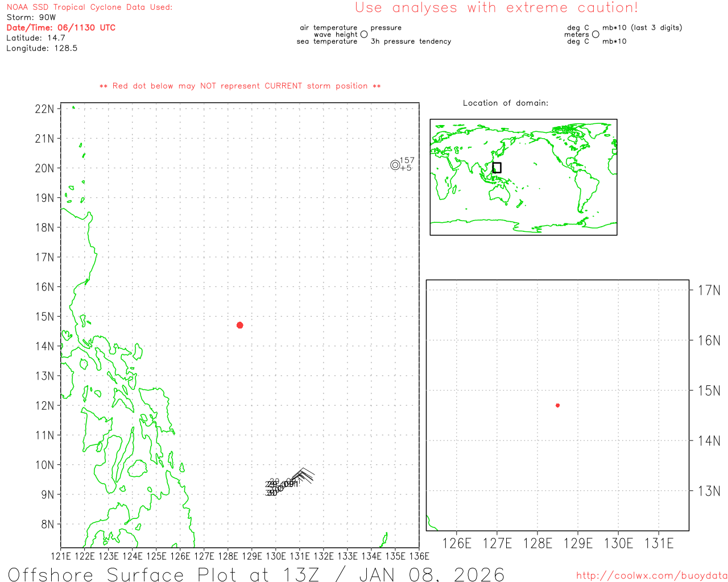Image resolution: width=728 pixels, height=582 pixels.
Task: Click the '157' pressure reading by the buoy
Action: (407, 160)
